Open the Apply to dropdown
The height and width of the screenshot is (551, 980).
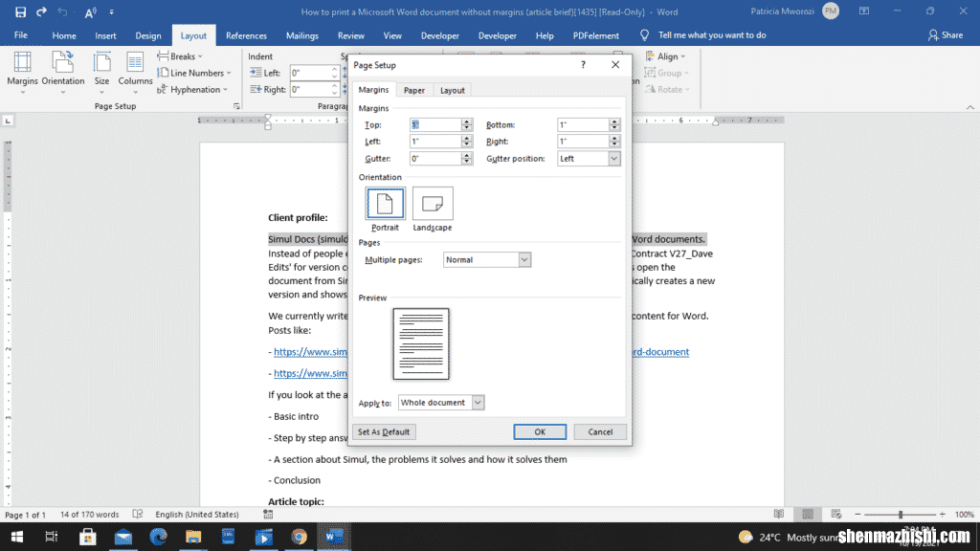coord(478,403)
